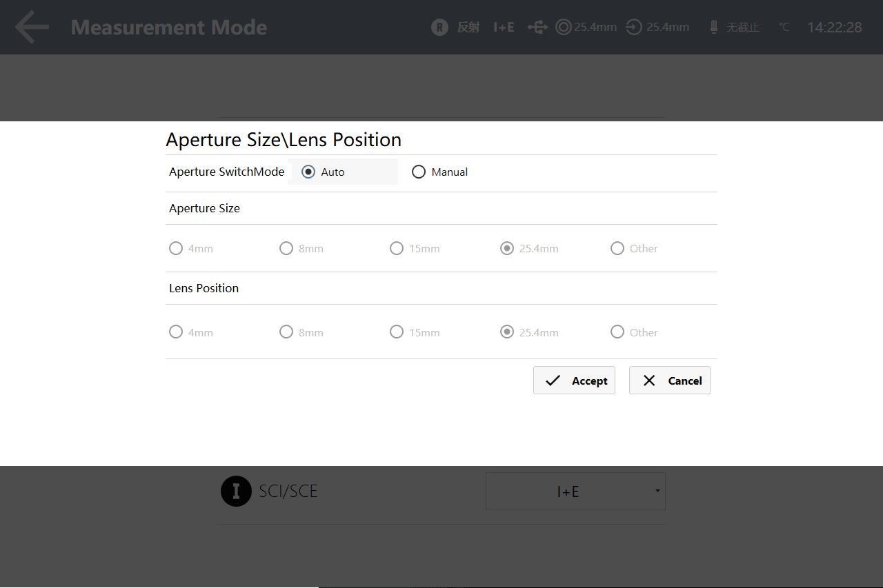Screen dimensions: 883x588
Task: Click the UV lamp status icon
Action: (x=714, y=28)
